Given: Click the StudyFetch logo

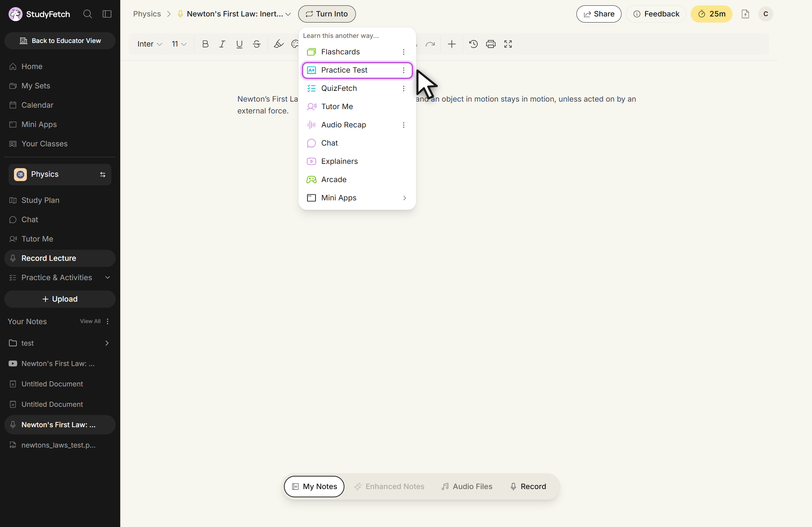Looking at the screenshot, I should click(x=39, y=14).
